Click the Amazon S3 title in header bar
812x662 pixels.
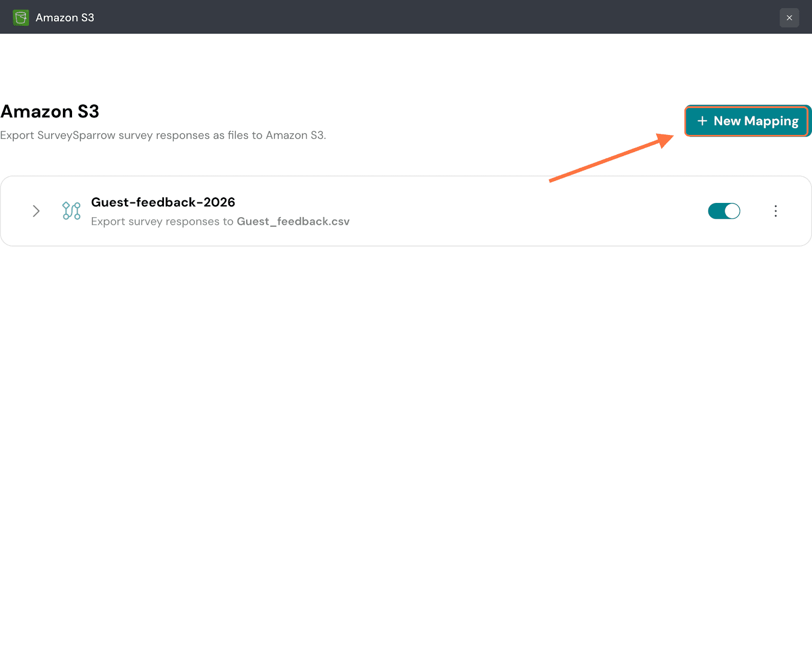(65, 18)
